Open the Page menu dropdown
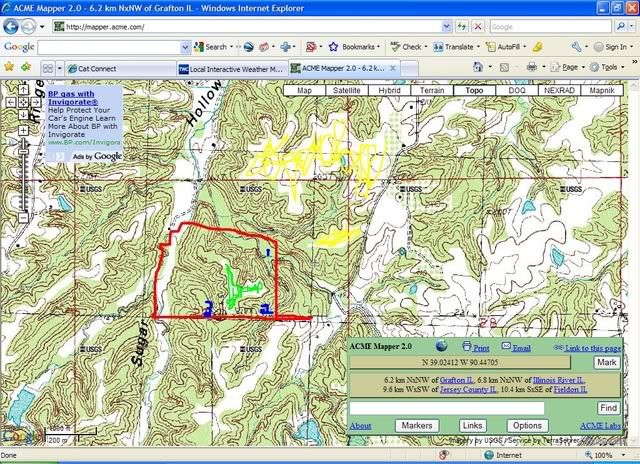The height and width of the screenshot is (464, 640). [567, 67]
